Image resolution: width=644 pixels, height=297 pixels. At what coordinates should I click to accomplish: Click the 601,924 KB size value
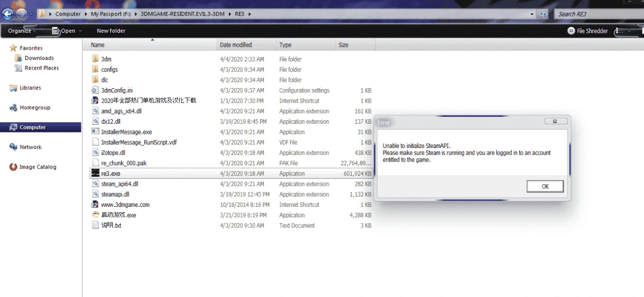357,174
